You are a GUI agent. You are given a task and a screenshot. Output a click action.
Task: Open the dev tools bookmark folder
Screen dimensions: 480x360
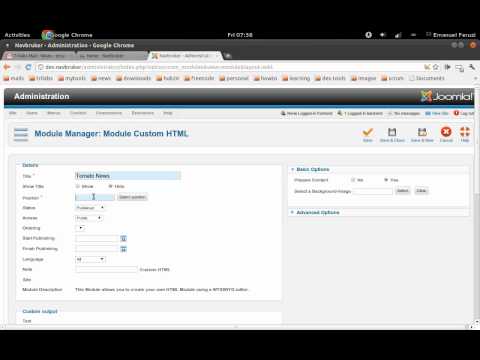click(330, 78)
